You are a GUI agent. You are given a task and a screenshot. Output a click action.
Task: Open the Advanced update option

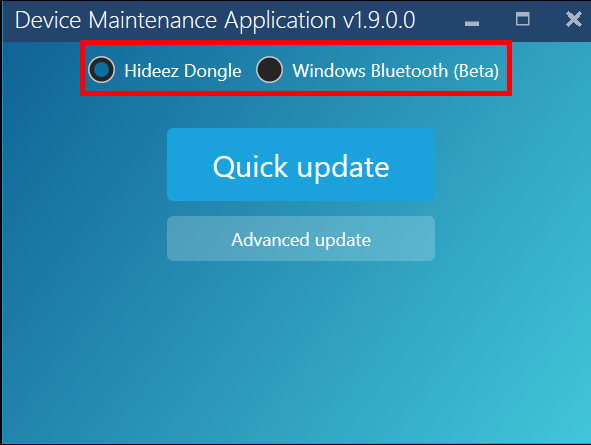[301, 239]
